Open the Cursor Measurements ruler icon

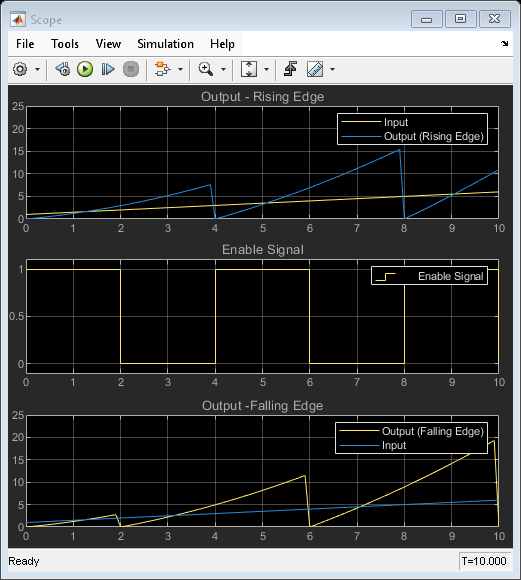click(315, 69)
